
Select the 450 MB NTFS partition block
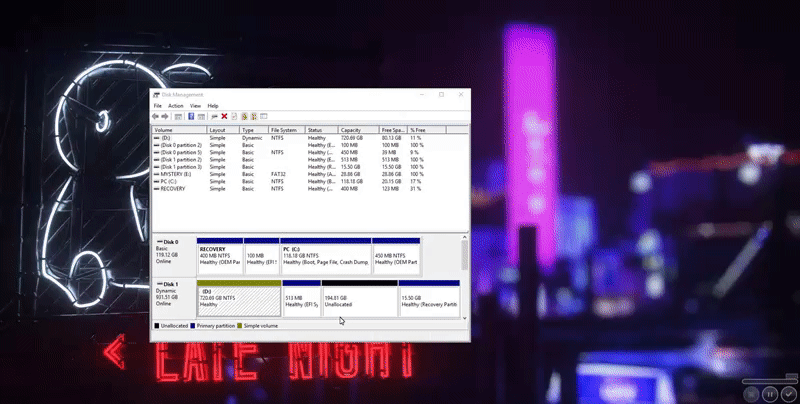(396, 256)
